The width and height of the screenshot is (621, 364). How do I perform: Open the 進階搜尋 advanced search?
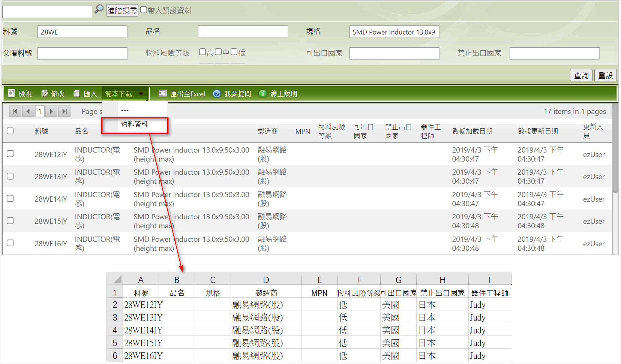coord(122,10)
